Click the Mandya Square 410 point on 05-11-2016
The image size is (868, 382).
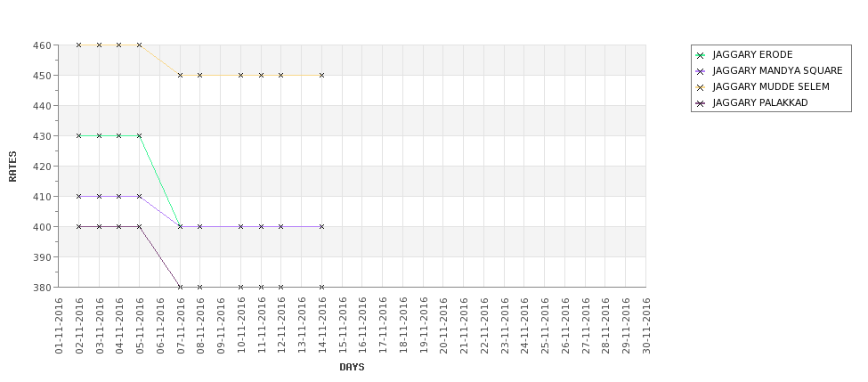pyautogui.click(x=139, y=197)
